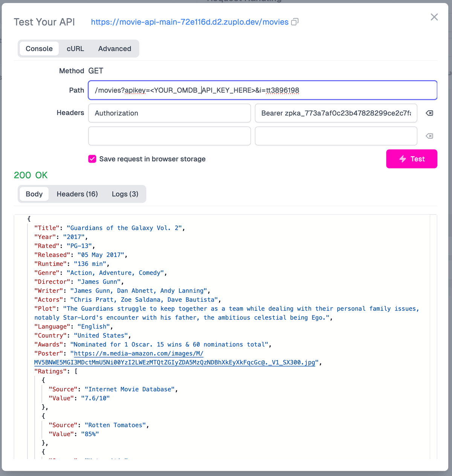
Task: Click the Bearer token value field
Action: tap(336, 113)
